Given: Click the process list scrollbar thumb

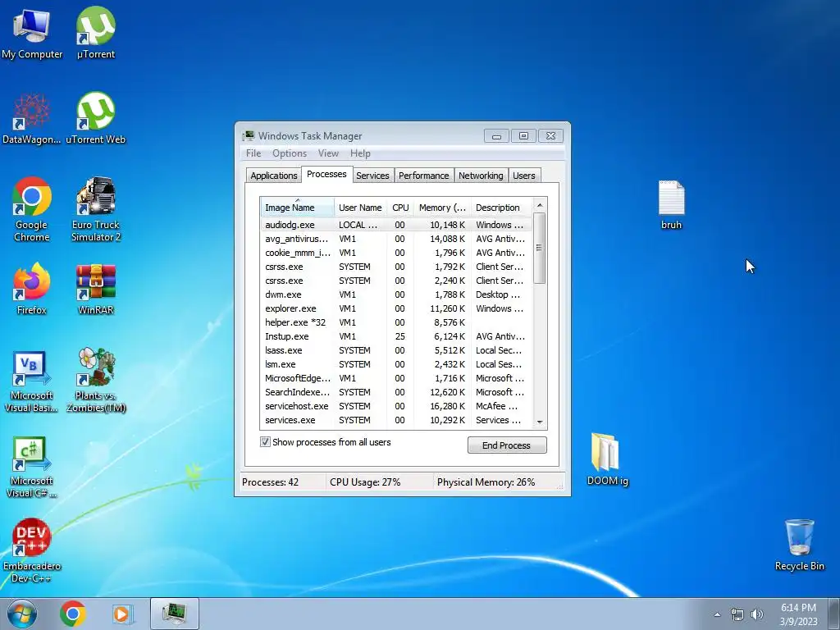Looking at the screenshot, I should (x=540, y=248).
